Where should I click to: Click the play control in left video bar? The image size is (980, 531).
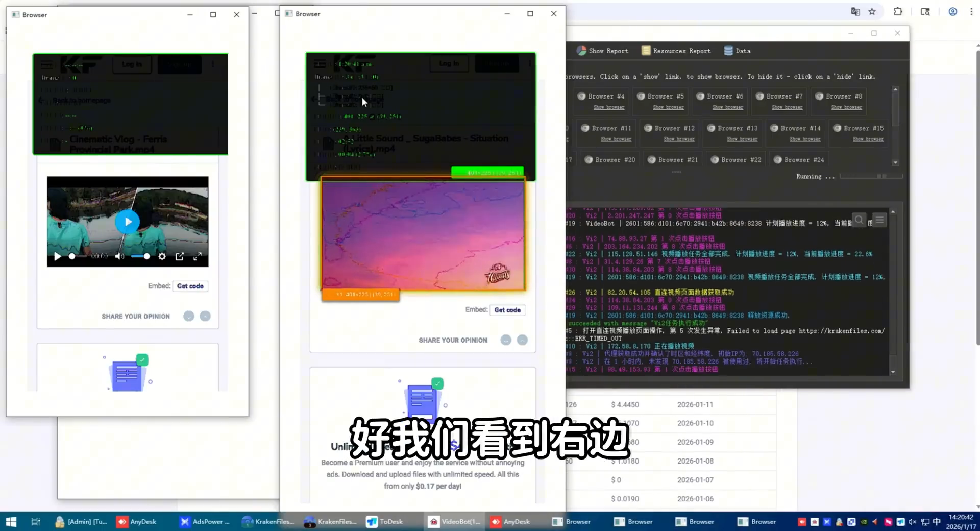(x=57, y=256)
